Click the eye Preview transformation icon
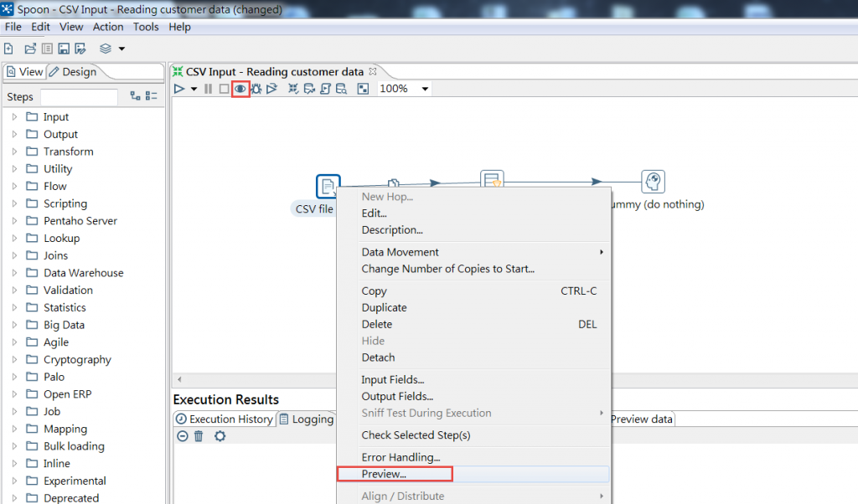 tap(240, 89)
